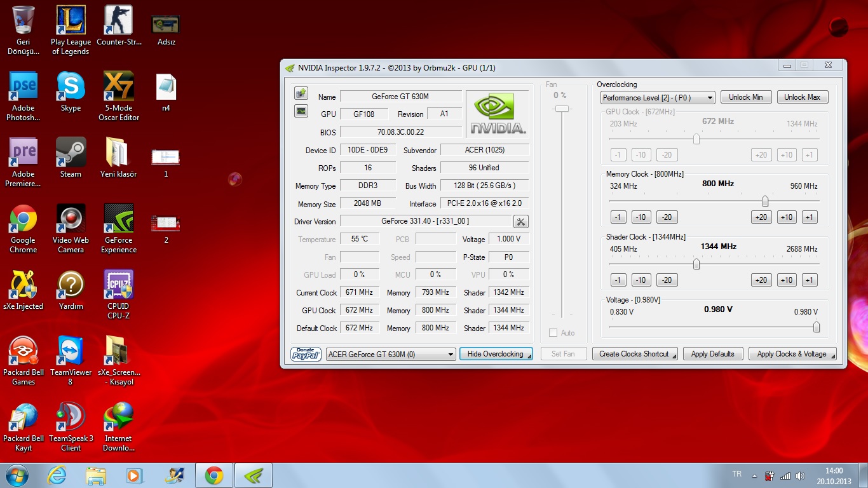
Task: Open the Recycle Bin desktop icon
Action: click(x=24, y=30)
